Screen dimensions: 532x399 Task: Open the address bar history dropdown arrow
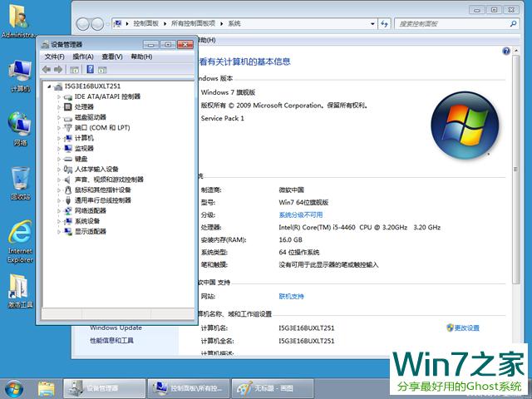point(372,24)
